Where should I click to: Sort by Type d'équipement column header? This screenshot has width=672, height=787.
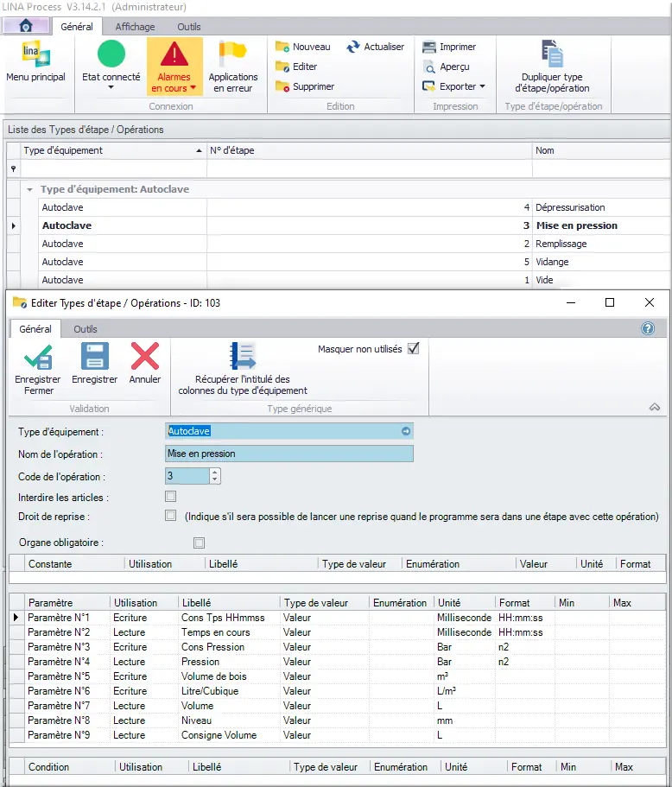click(x=113, y=150)
